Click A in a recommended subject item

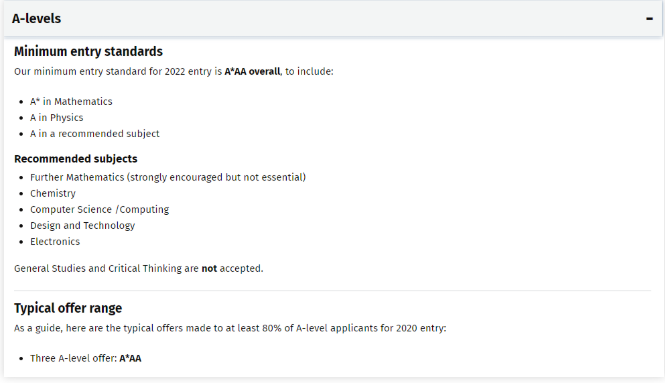[95, 134]
